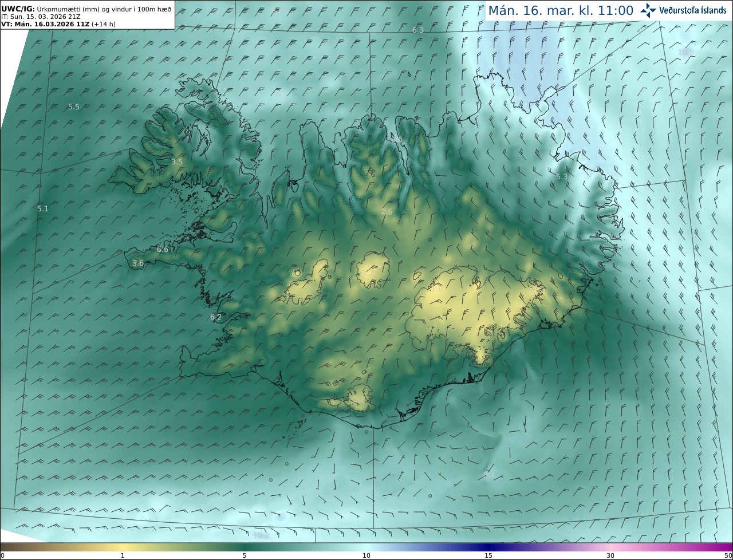The image size is (733, 560).
Task: Click the 3.5 value on the Westfjords
Action: (177, 162)
